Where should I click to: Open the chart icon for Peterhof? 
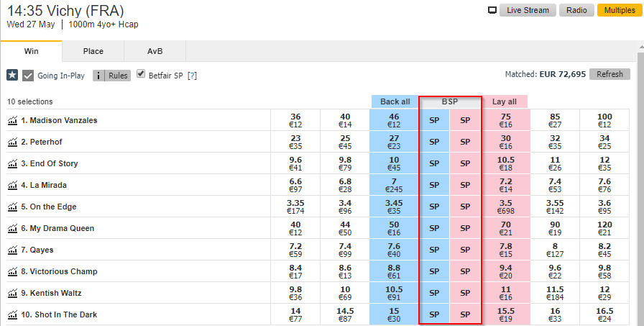(12, 142)
